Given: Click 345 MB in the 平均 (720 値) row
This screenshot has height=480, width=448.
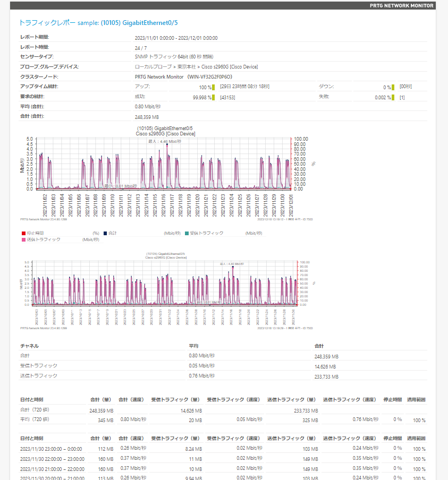Looking at the screenshot, I should pyautogui.click(x=106, y=421).
